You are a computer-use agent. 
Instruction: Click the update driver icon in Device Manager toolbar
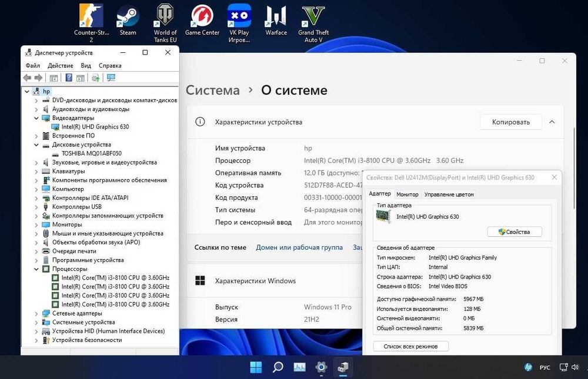pos(96,78)
